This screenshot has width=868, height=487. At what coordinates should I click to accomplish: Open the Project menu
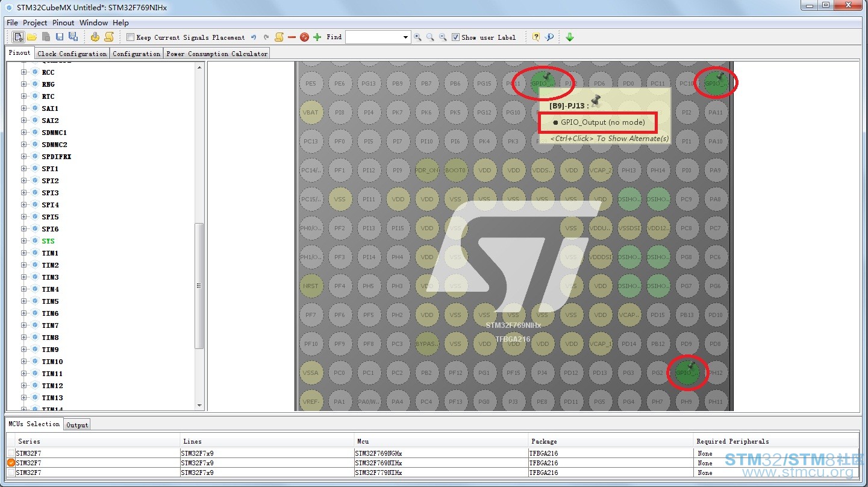coord(35,23)
